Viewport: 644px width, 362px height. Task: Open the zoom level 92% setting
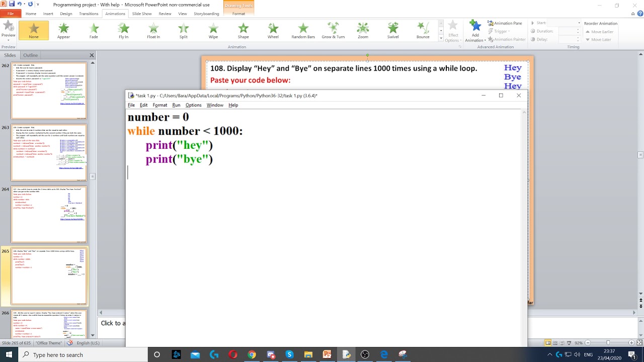[x=579, y=343]
